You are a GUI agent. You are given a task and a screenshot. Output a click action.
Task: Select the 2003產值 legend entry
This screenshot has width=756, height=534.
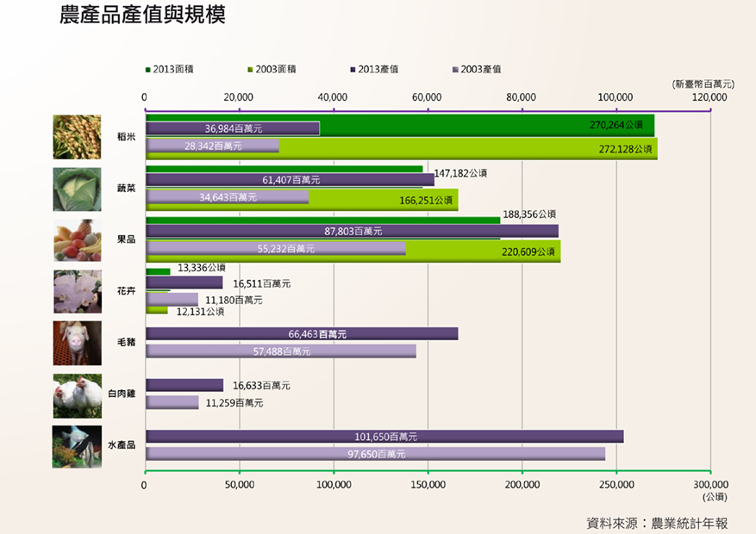tap(476, 69)
